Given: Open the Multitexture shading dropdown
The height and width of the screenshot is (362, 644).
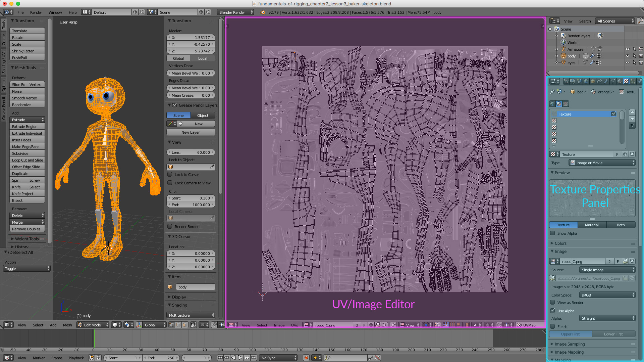Looking at the screenshot, I should [x=191, y=315].
